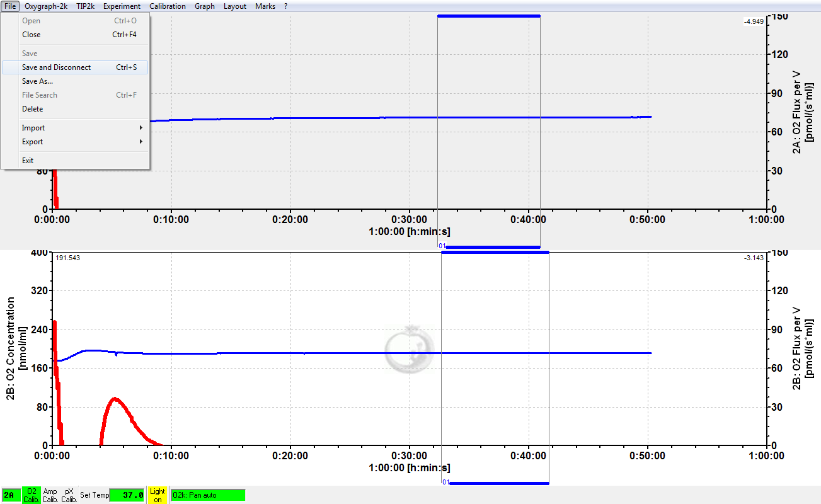Expand the Export submenu
Screen dimensions: 821x504
tap(75, 142)
